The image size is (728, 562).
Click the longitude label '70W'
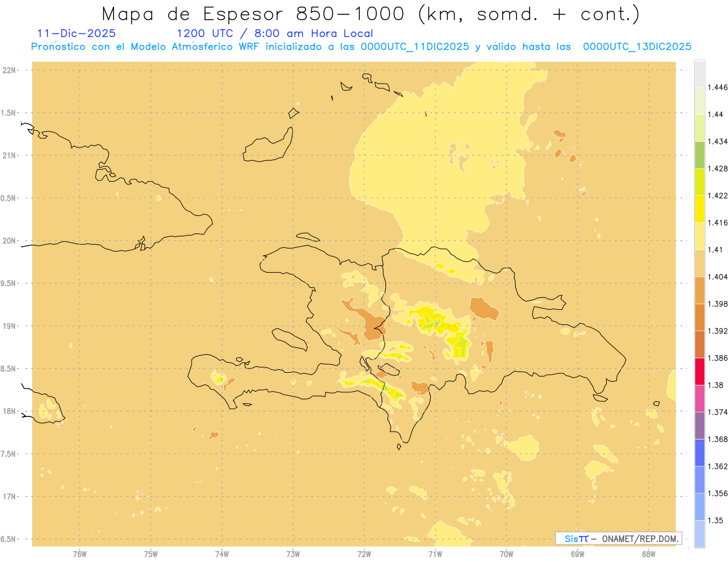point(507,554)
